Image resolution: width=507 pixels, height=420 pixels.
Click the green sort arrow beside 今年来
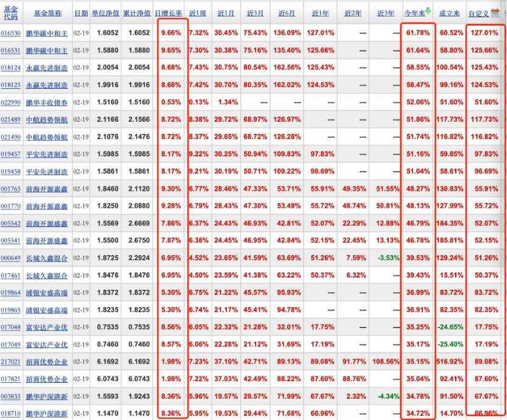428,12
